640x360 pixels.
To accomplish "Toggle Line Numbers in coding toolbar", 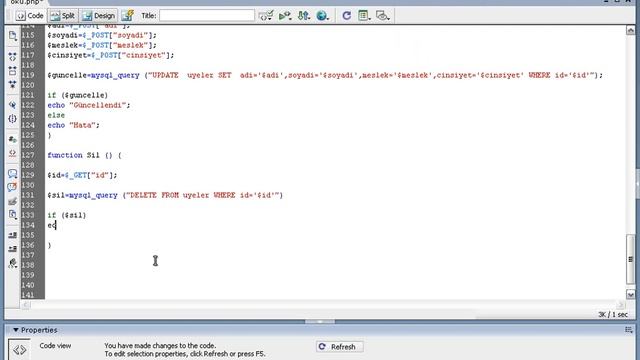I will pyautogui.click(x=13, y=140).
